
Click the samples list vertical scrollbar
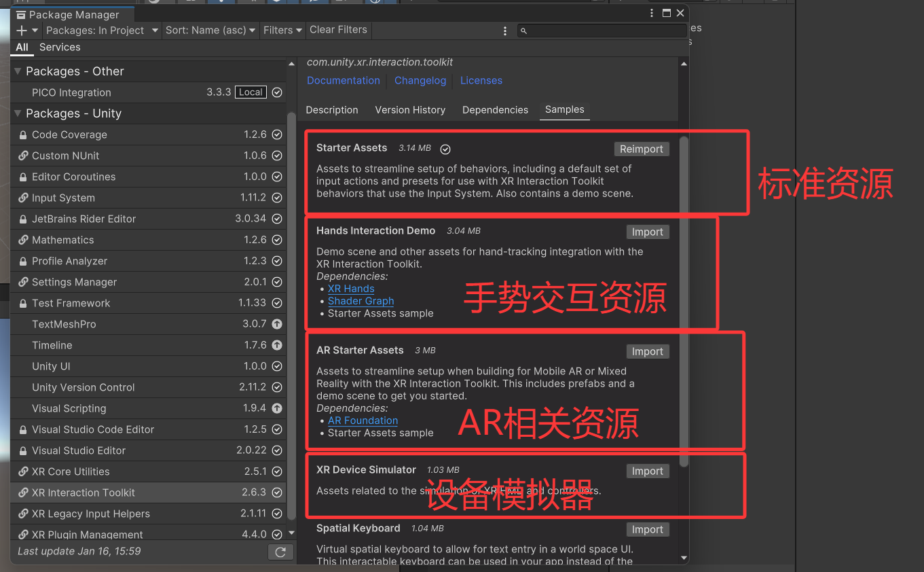(684, 302)
